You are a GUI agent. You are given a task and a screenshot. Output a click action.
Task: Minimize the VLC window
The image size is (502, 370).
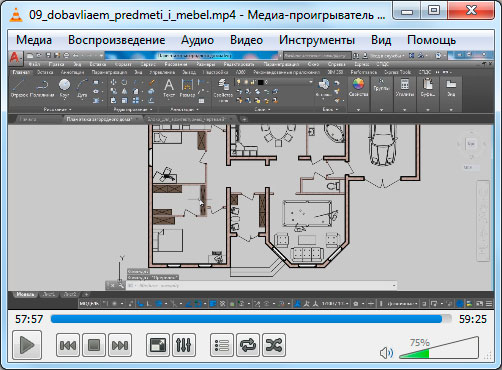(x=407, y=10)
